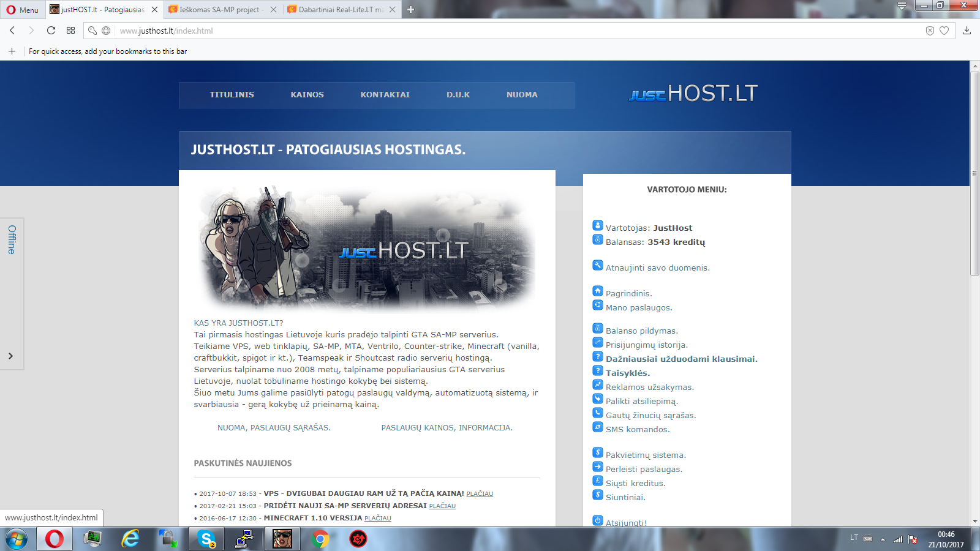Click the wrench icon for Atnaujinti duomenis
This screenshot has width=980, height=551.
[x=598, y=265]
